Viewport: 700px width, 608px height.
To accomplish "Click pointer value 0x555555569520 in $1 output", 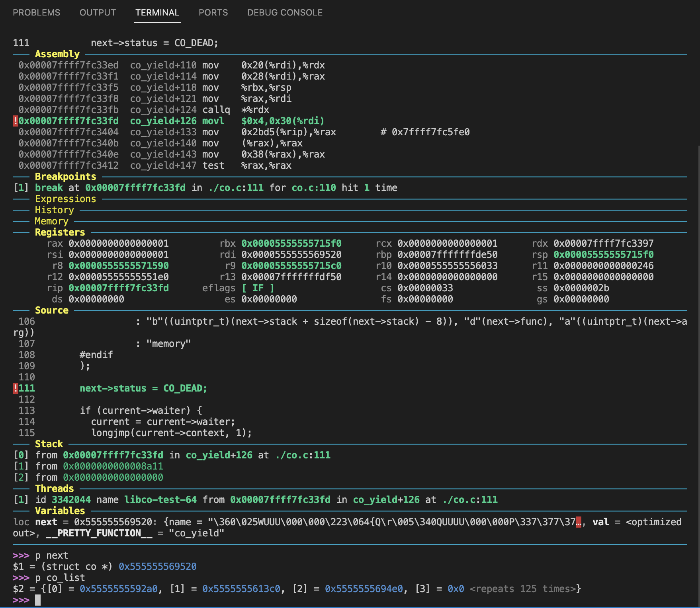I will coord(158,566).
